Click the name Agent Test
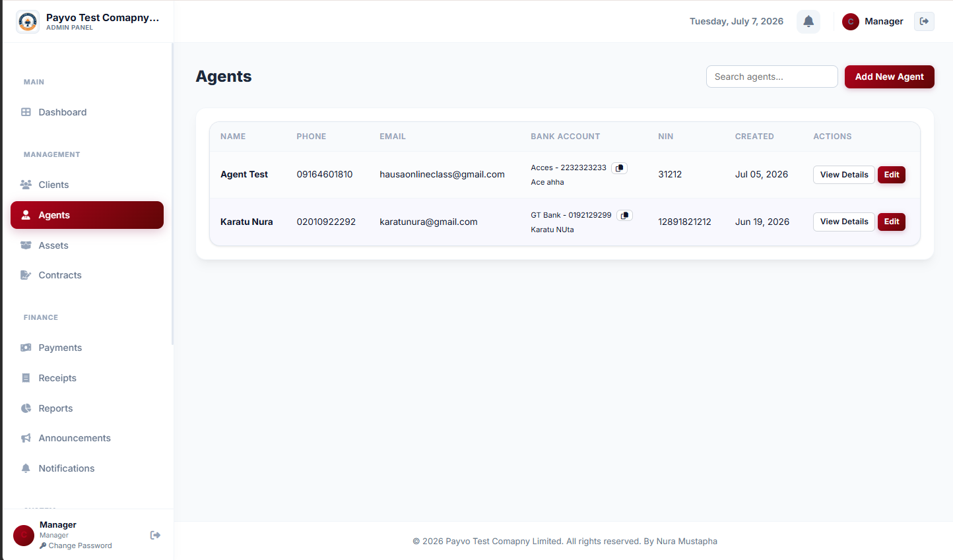 coord(244,174)
